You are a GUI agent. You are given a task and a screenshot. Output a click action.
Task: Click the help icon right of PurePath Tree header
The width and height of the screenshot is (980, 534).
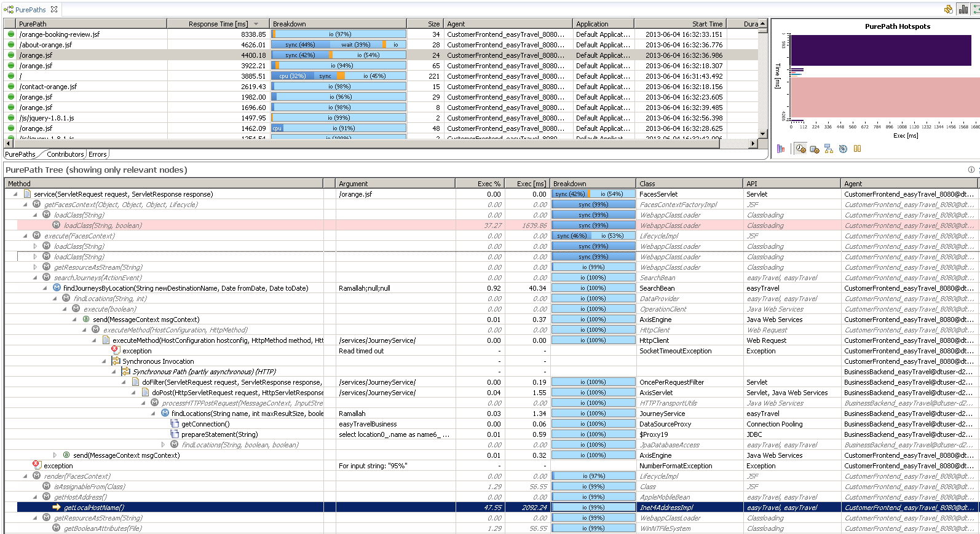[x=971, y=170]
